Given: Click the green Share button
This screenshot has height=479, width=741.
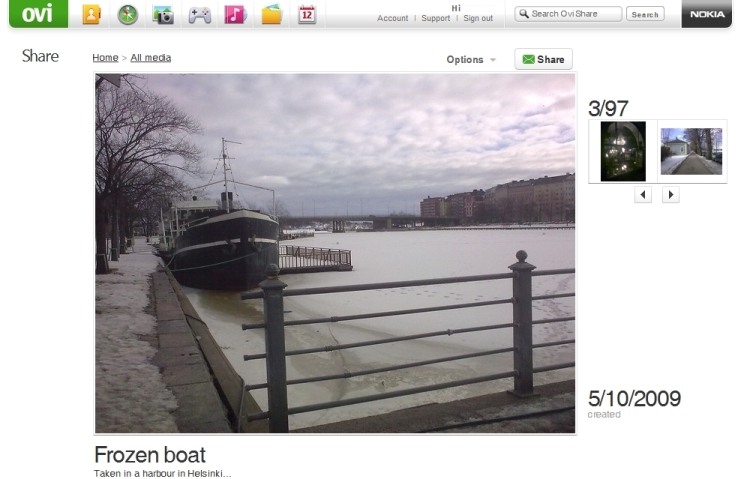Looking at the screenshot, I should [543, 59].
